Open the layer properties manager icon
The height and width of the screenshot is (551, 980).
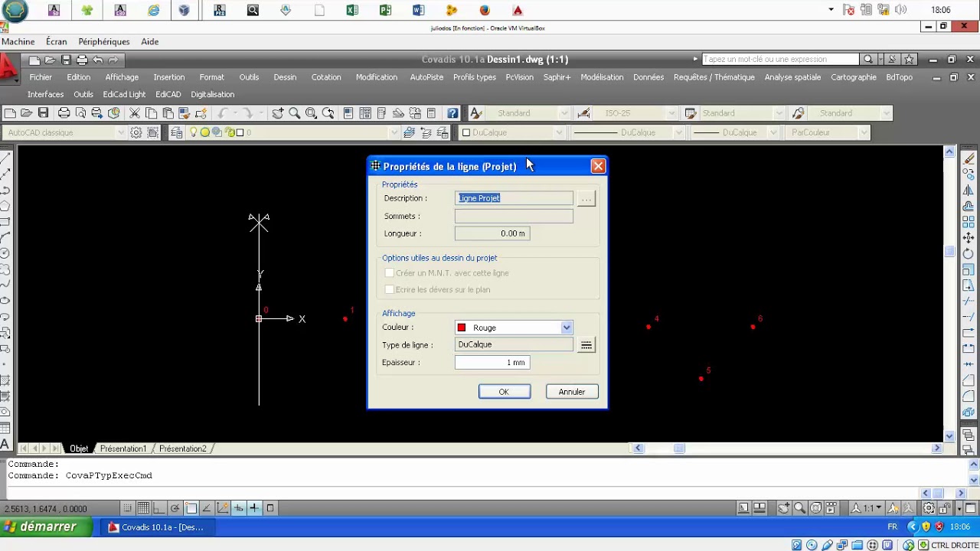click(177, 132)
